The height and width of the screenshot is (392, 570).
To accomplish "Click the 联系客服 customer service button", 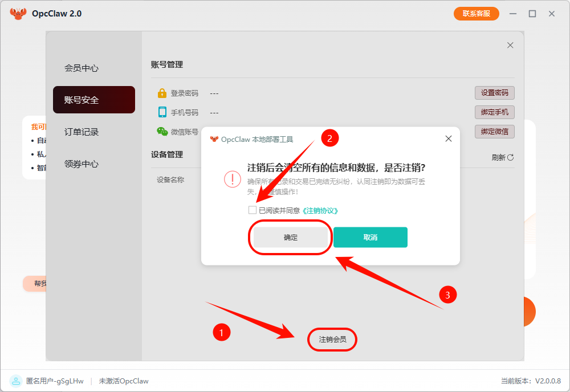I will pos(476,14).
